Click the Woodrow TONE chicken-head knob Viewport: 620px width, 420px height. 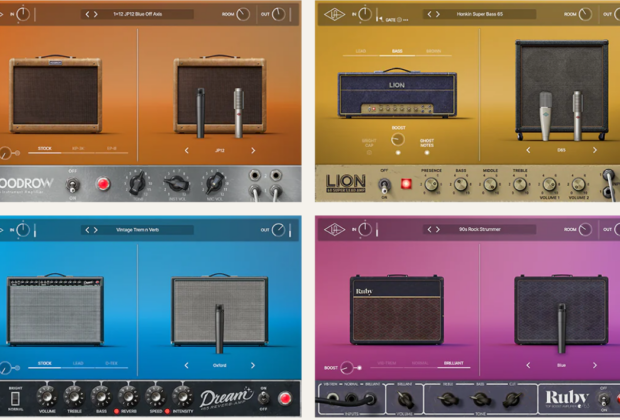[137, 184]
